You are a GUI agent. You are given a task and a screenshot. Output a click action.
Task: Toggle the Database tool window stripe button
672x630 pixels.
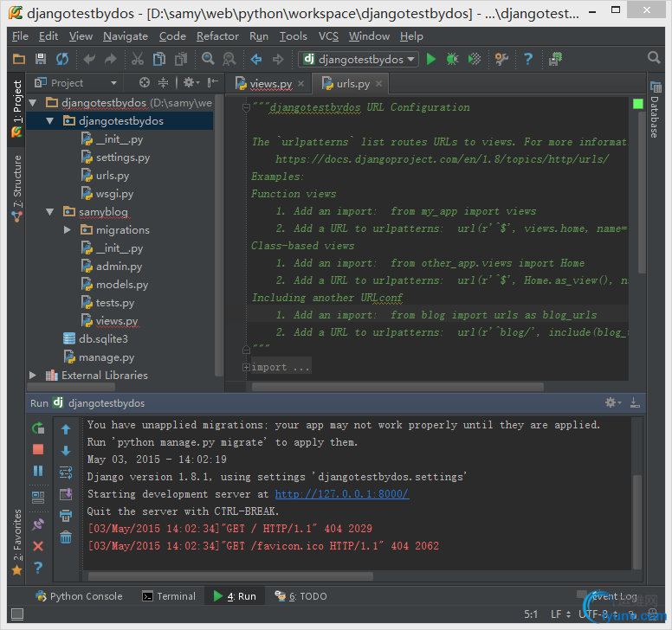(655, 110)
